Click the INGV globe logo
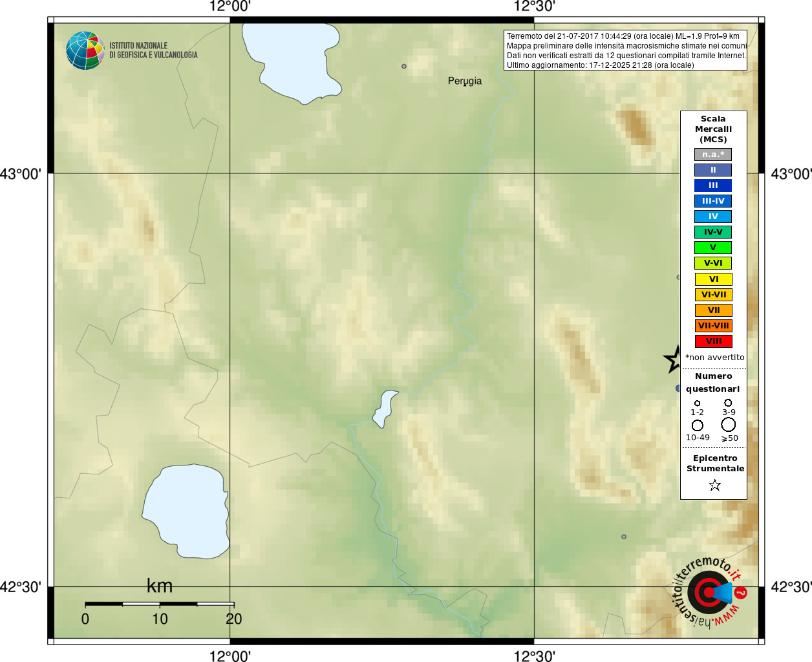Viewport: 812px width, 662px height. pos(85,50)
